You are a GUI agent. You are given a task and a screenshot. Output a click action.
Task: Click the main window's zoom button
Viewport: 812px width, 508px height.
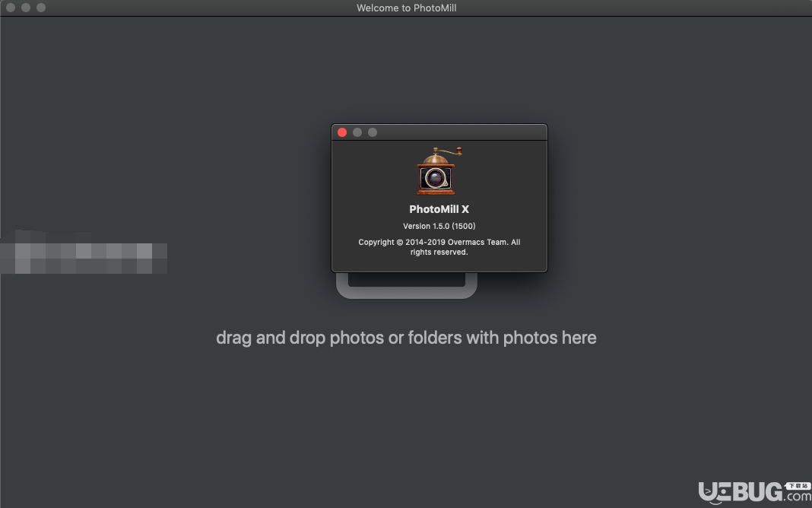point(41,8)
